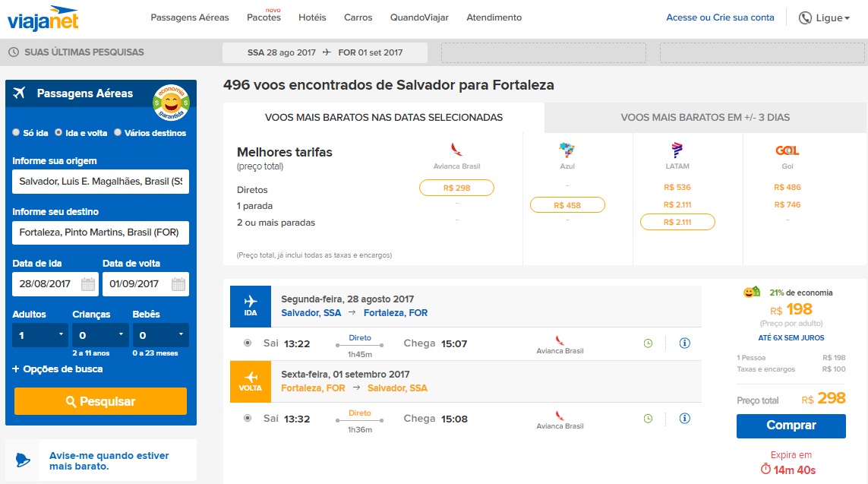Image resolution: width=868 pixels, height=484 pixels.
Task: Select LATAM R$ 2.111 two-stops fare
Action: (x=677, y=222)
